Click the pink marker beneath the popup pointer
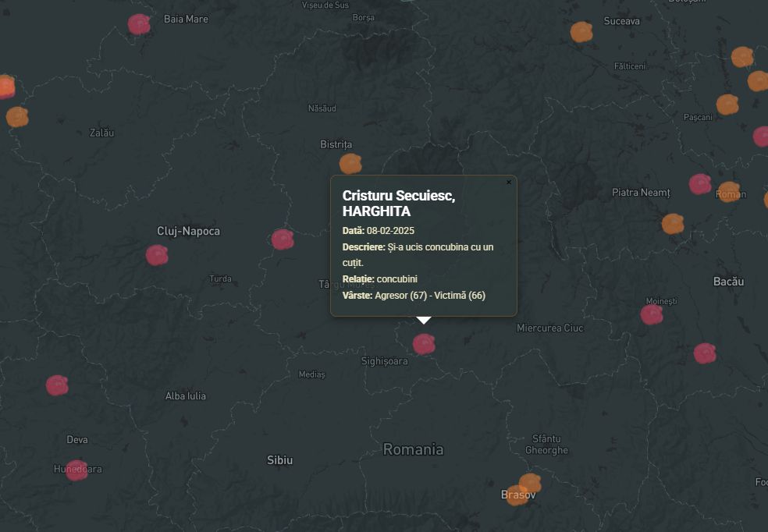 click(x=424, y=344)
